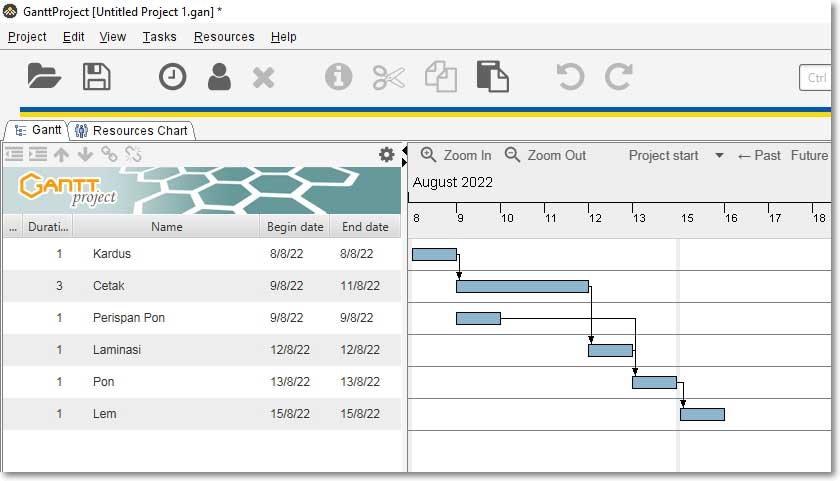Click the Open project folder icon
840x481 pixels.
[x=44, y=76]
